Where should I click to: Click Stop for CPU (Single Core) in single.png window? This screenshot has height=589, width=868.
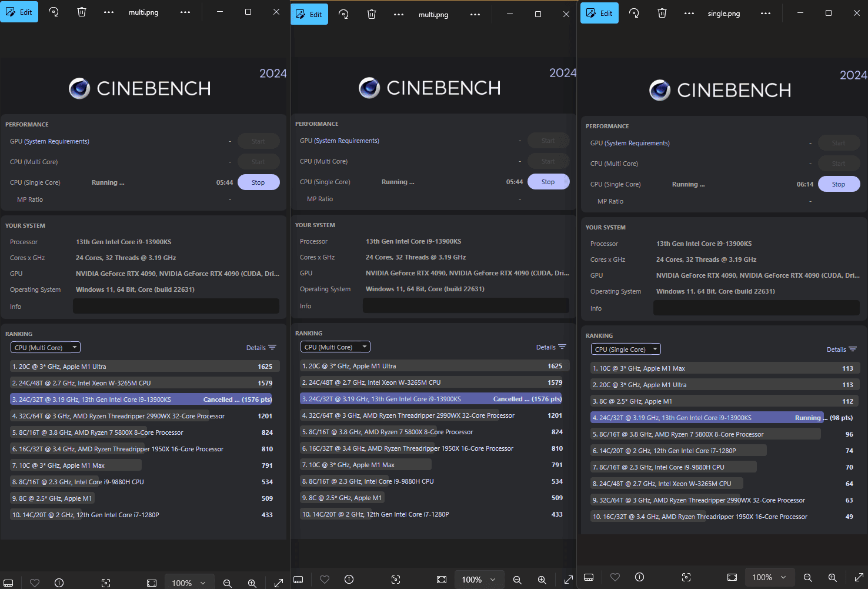point(839,184)
